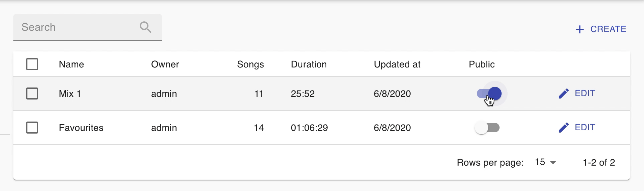Viewport: 644px width, 191px height.
Task: Disable public sharing for Mix 1
Action: [489, 93]
